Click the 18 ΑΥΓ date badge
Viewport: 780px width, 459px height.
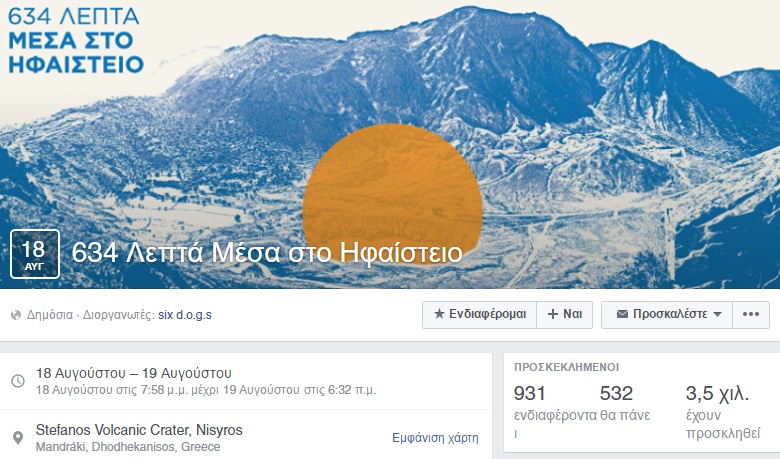(x=34, y=254)
